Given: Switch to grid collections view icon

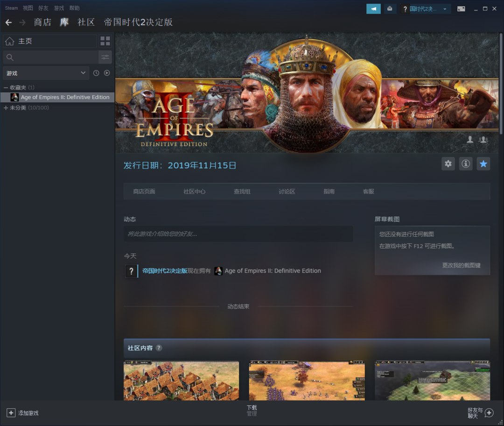Looking at the screenshot, I should point(105,41).
